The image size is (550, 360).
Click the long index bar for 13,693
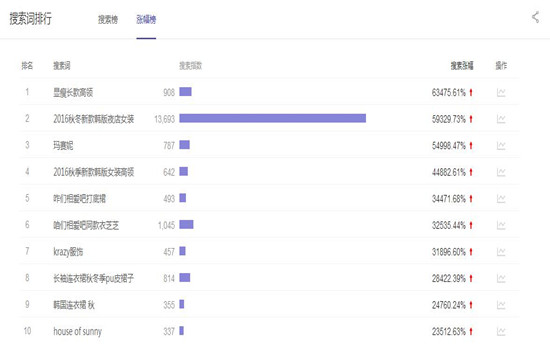pos(273,118)
